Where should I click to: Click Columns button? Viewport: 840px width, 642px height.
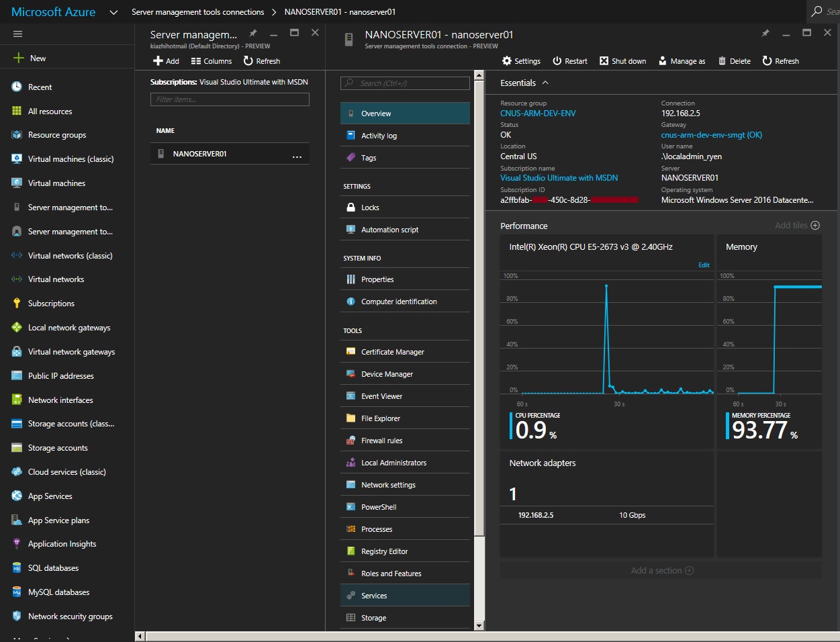[x=212, y=60]
